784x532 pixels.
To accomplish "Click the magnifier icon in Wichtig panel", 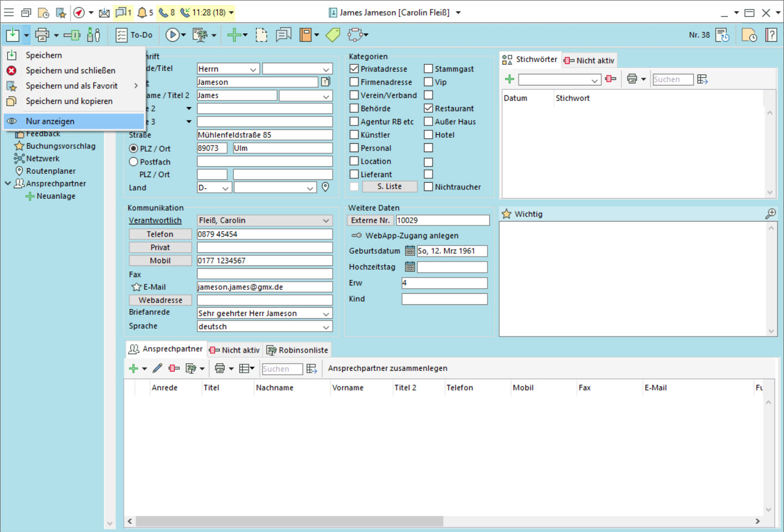I will (x=770, y=214).
